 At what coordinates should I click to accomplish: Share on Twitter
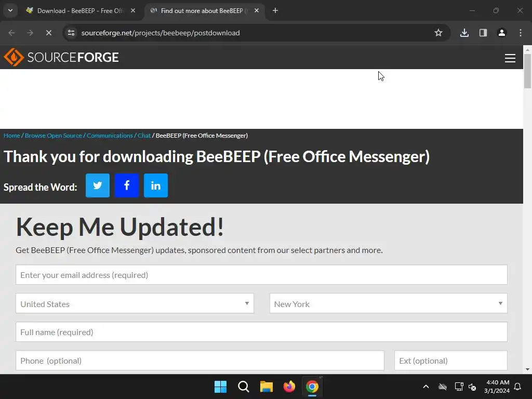point(97,185)
